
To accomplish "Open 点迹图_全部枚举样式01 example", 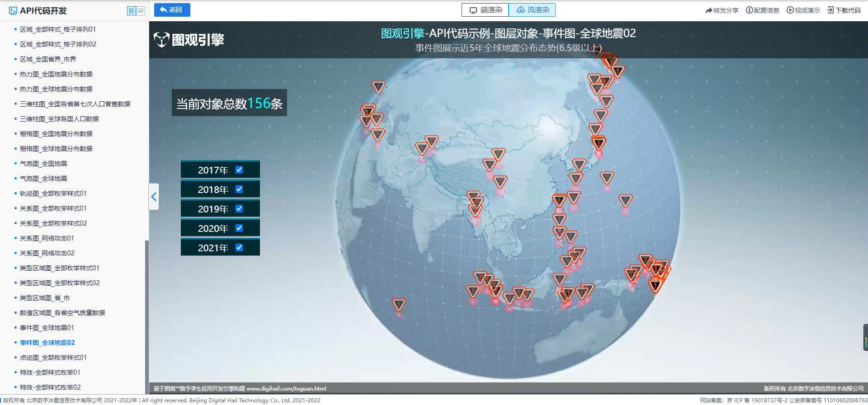I will tap(53, 358).
